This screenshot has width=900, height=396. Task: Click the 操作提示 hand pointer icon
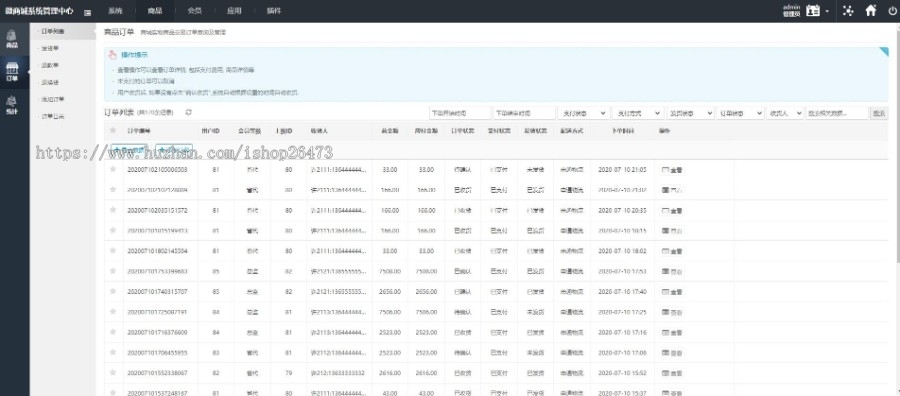[x=112, y=55]
